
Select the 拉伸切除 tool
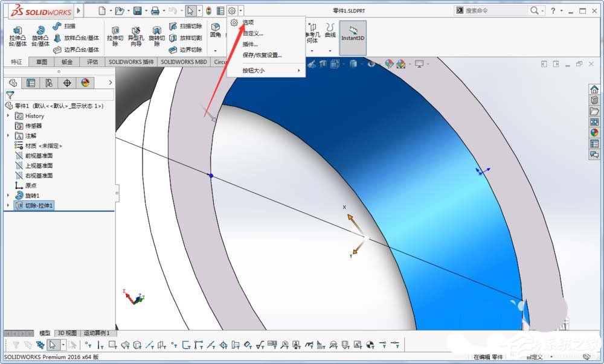coord(116,35)
